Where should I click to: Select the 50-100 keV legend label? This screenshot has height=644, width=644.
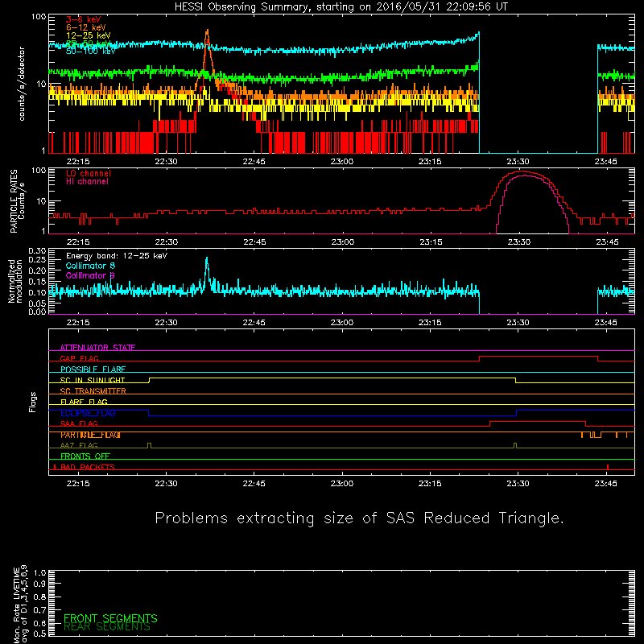point(91,52)
